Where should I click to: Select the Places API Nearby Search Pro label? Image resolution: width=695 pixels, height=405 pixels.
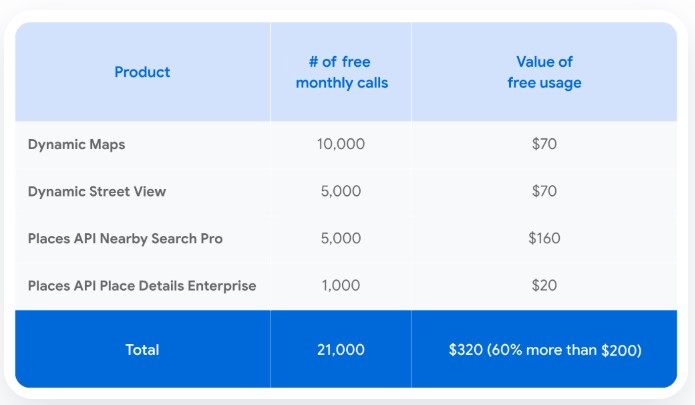click(125, 238)
